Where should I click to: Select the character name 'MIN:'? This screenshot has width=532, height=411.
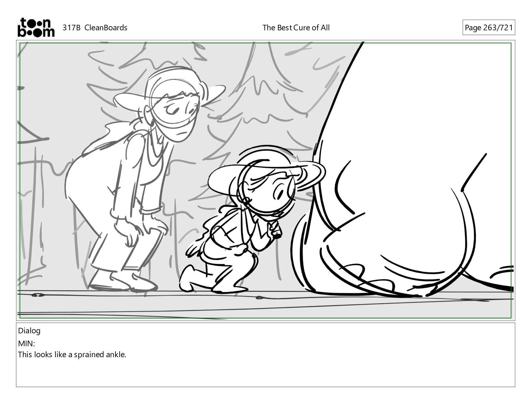(26, 344)
